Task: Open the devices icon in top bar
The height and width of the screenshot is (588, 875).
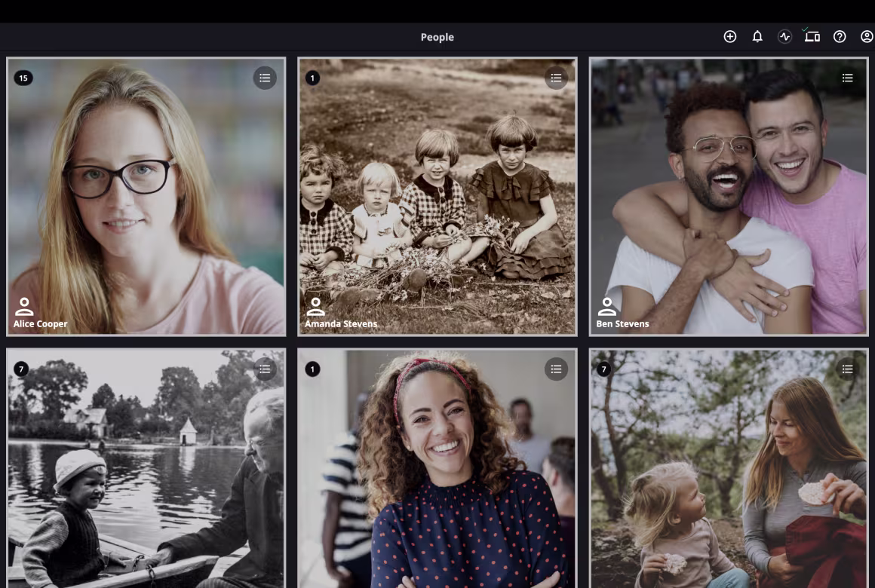Action: tap(812, 36)
